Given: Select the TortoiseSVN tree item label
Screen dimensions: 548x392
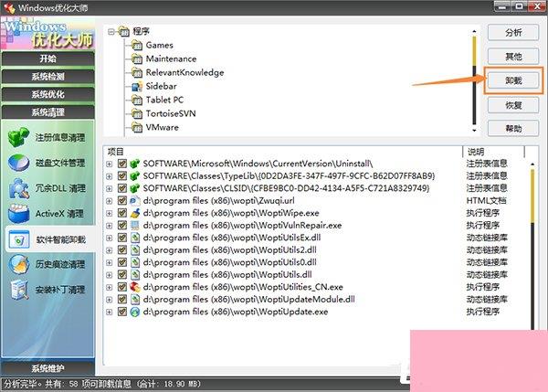Looking at the screenshot, I should click(171, 113).
